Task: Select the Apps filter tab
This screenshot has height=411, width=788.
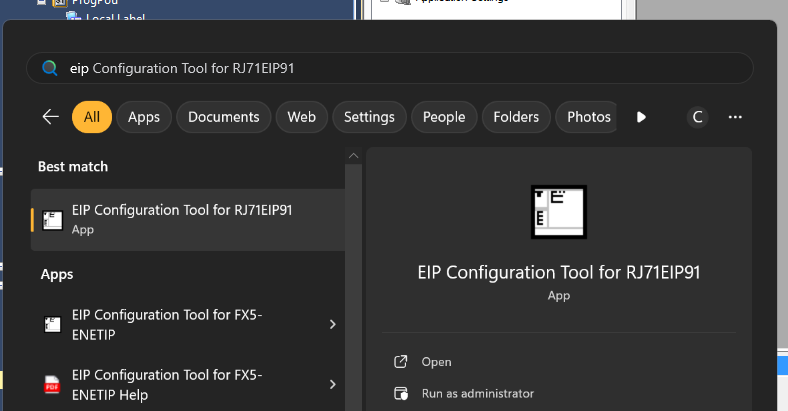Action: point(144,117)
